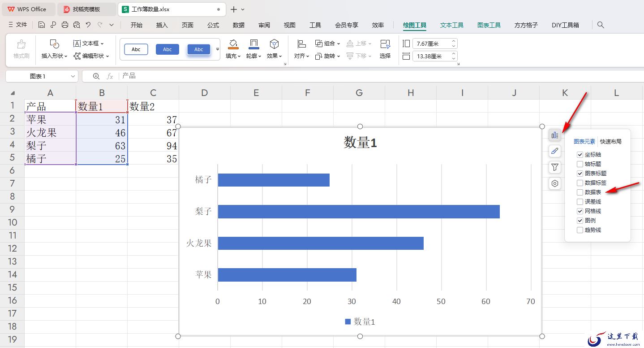Switch to the 找稻壳模板 window tab

coord(86,9)
